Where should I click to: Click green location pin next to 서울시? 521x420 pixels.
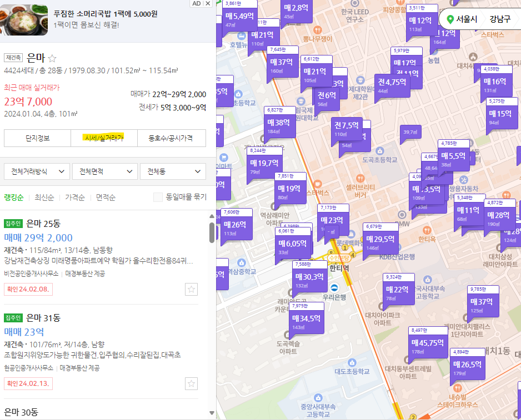[x=450, y=19]
